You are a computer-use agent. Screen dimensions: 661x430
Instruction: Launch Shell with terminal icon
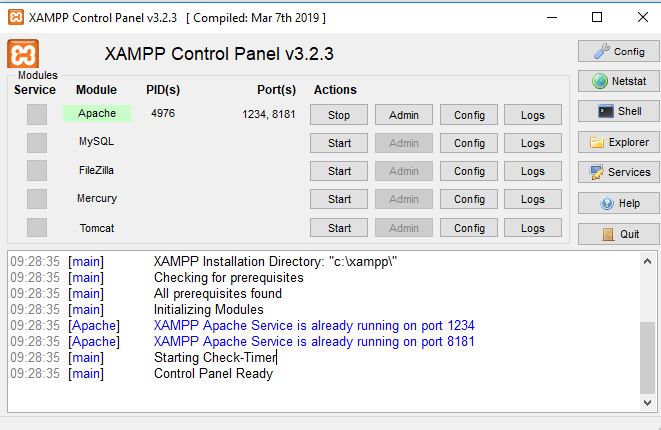618,111
